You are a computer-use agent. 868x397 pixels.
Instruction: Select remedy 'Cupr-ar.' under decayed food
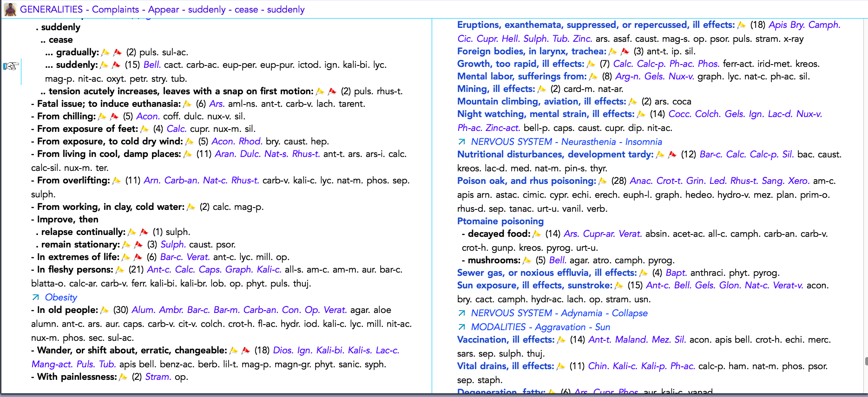pyautogui.click(x=599, y=234)
